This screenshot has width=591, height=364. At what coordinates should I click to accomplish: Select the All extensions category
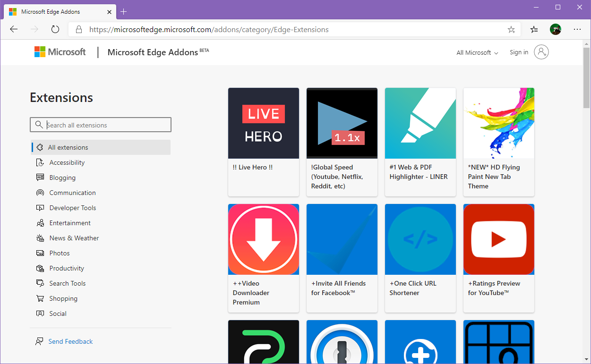101,147
